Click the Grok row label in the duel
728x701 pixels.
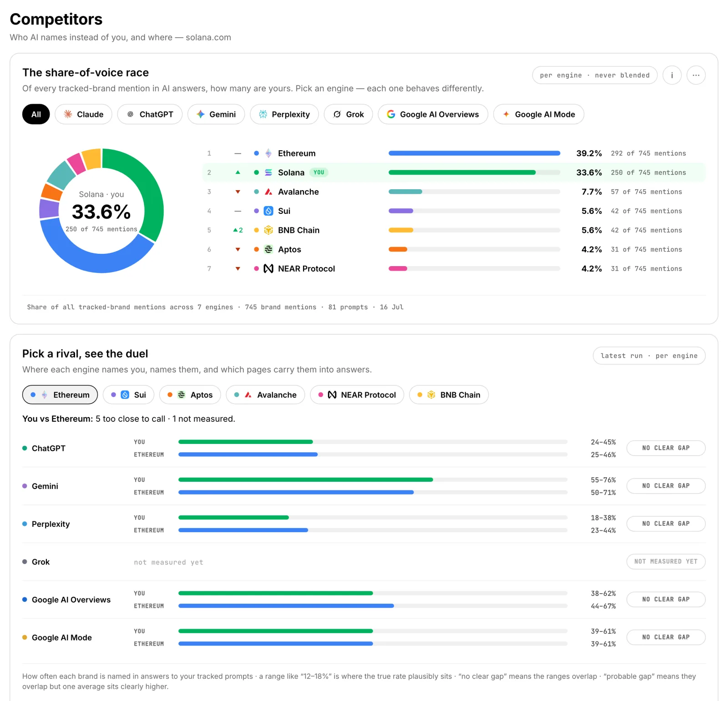40,562
